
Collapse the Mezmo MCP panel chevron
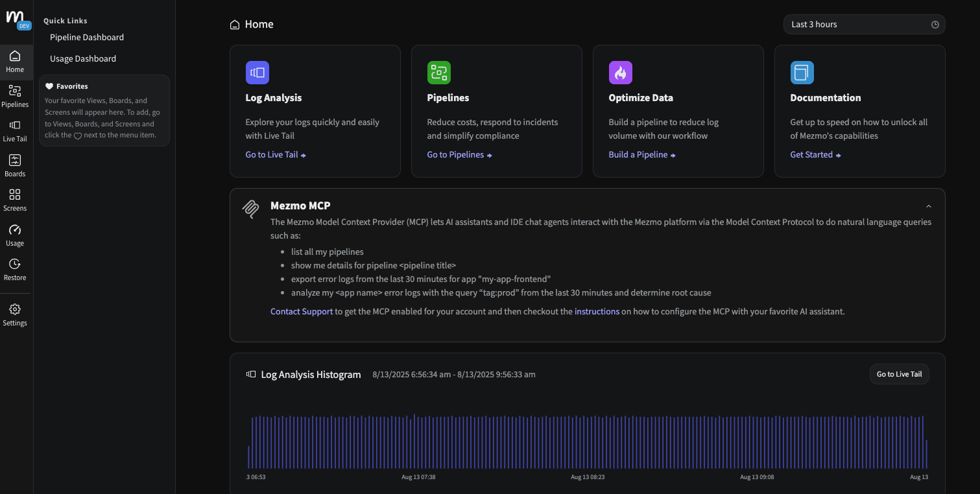(x=929, y=206)
